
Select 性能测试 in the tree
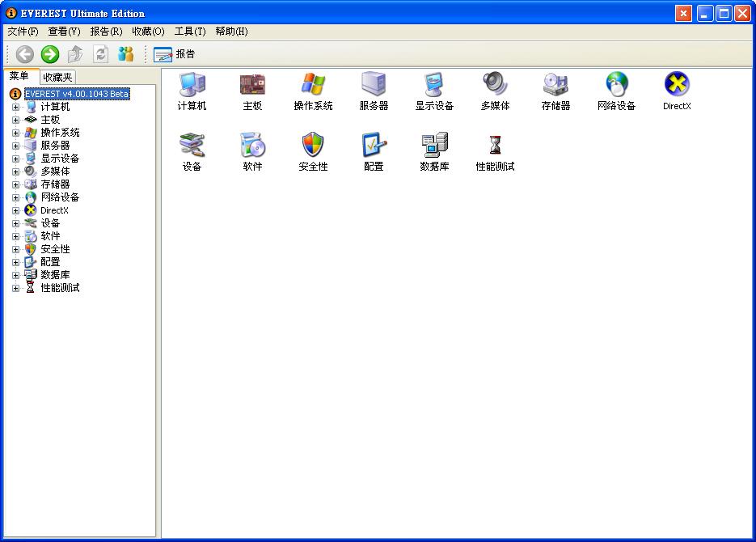tap(60, 288)
